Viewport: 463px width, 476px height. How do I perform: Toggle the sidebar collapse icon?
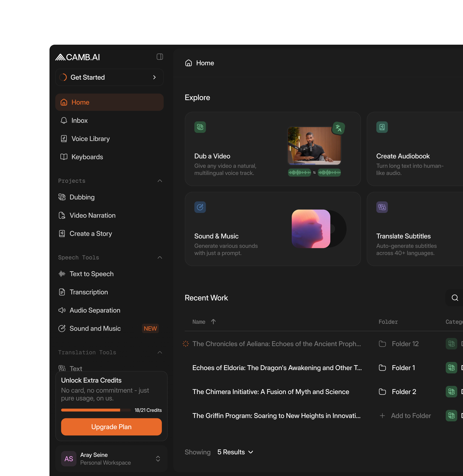click(160, 57)
